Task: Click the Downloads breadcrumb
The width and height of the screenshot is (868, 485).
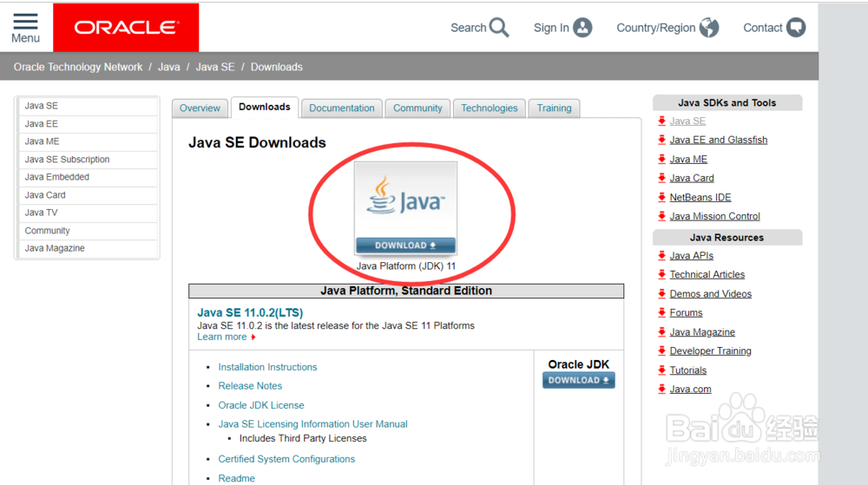Action: point(277,67)
